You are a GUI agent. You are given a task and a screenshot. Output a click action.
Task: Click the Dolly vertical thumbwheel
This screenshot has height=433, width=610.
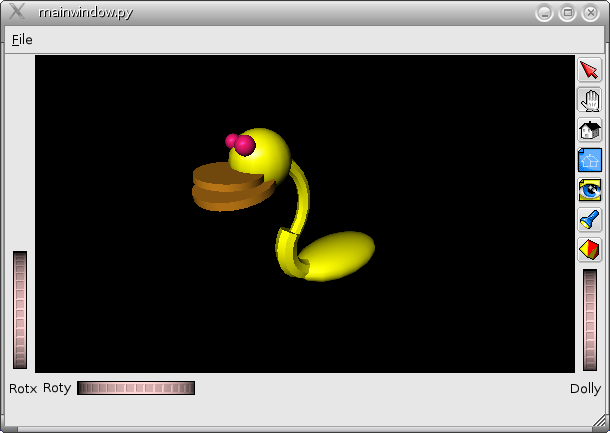click(590, 320)
